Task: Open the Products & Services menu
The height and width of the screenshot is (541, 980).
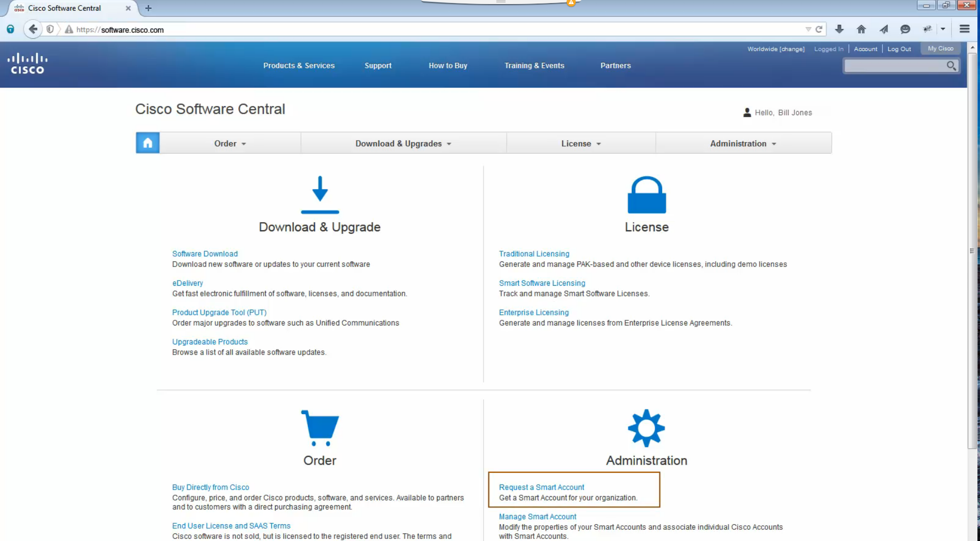Action: 299,65
